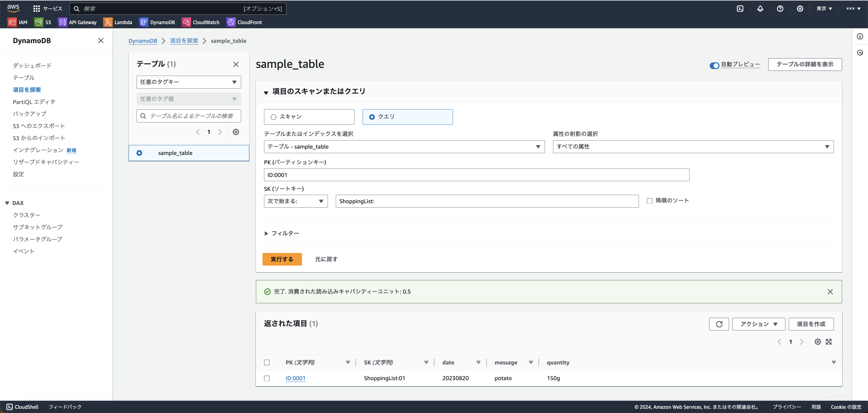This screenshot has width=868, height=413.
Task: Open the API Gateway shortcut
Action: point(77,22)
